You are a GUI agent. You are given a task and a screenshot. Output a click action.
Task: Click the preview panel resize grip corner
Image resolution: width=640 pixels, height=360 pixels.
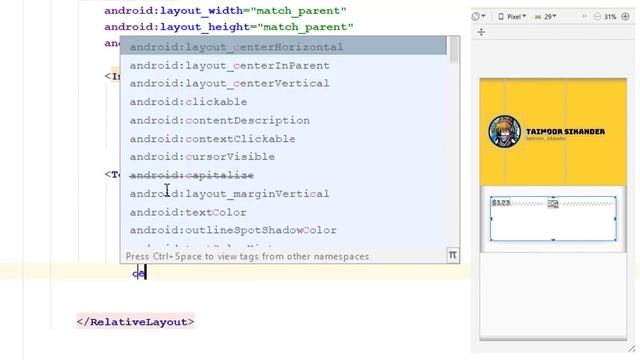[x=632, y=348]
